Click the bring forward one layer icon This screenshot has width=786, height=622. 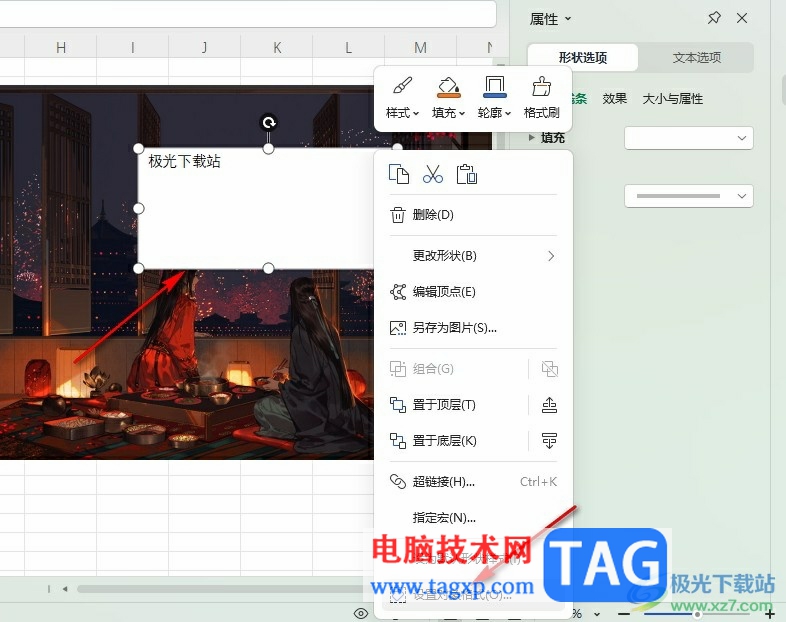[x=549, y=404]
